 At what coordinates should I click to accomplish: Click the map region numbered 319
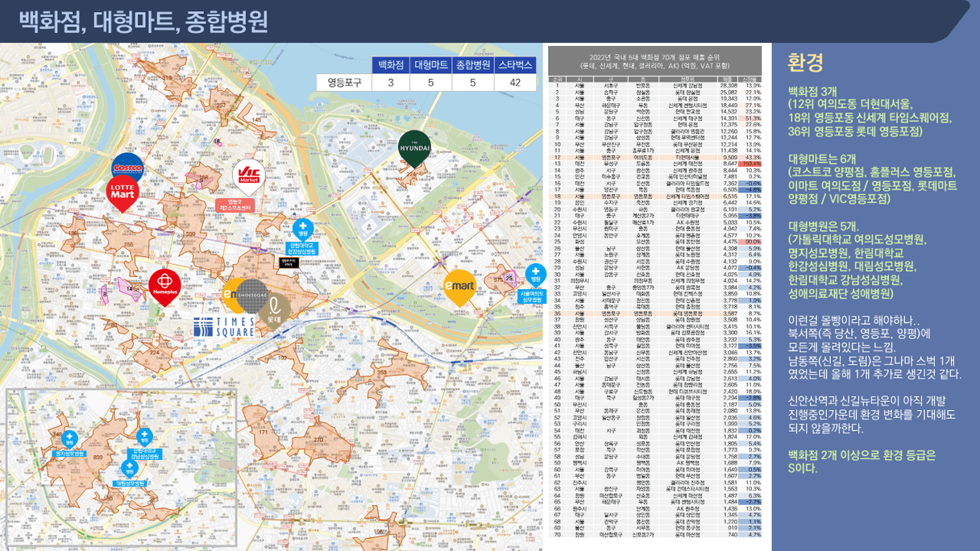(168, 78)
